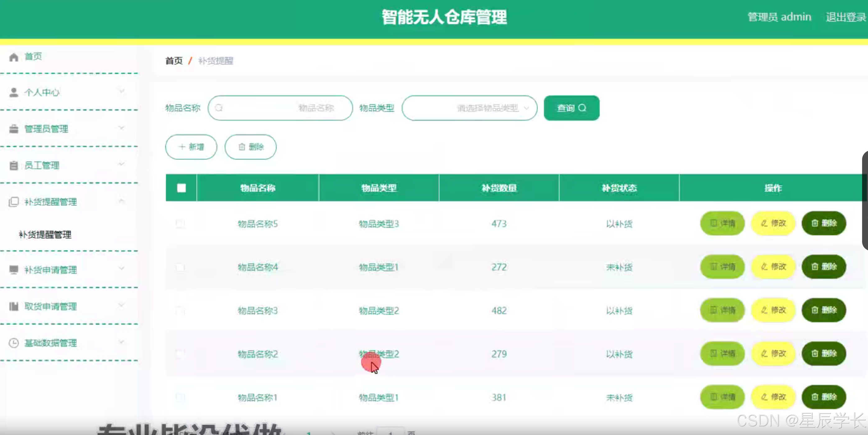Toggle the select-all checkbox in table header

[181, 188]
